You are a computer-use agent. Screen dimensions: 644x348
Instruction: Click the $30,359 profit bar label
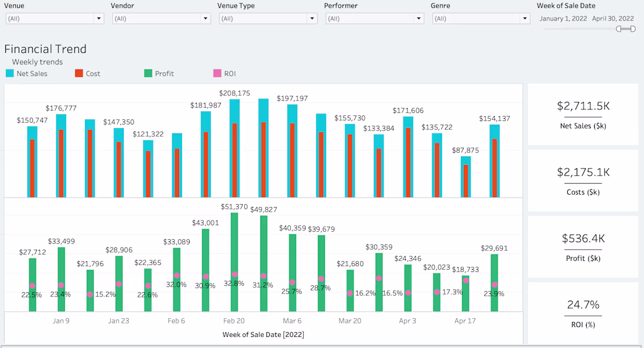coord(379,247)
